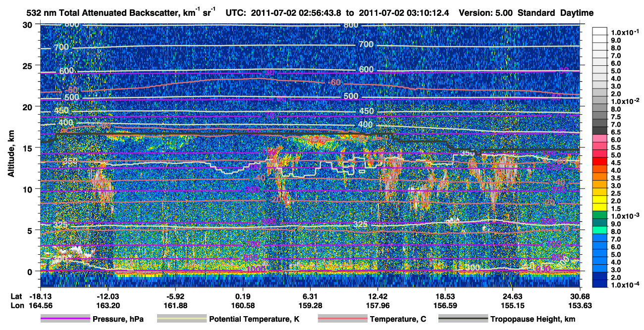Click the longitude value '161.88'
This screenshot has width=644, height=330.
click(x=175, y=305)
